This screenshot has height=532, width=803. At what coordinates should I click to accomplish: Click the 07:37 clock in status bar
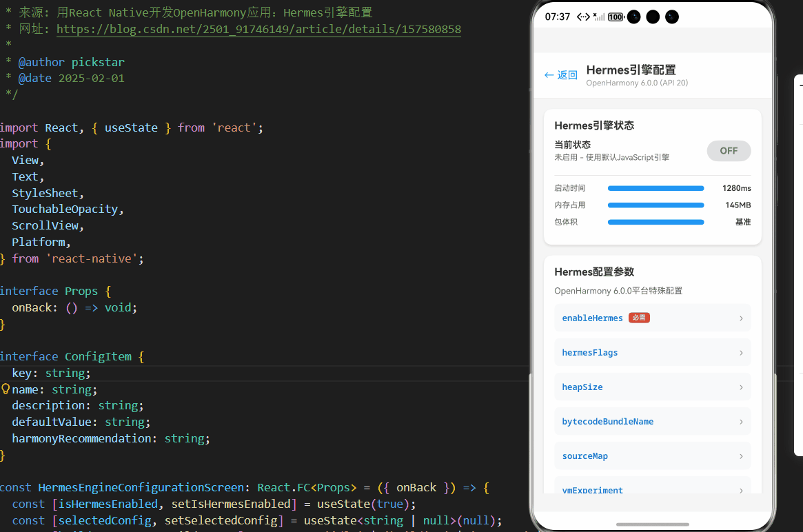tap(558, 17)
